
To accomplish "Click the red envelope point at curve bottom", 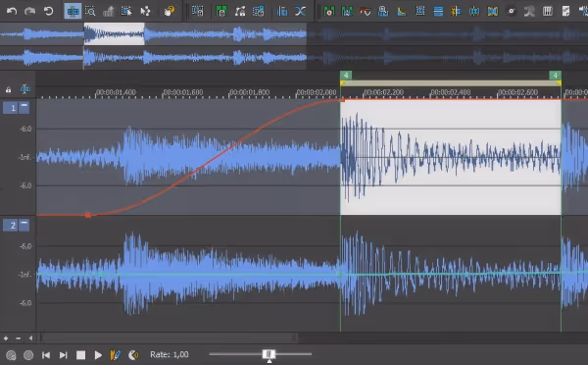I will 88,215.
